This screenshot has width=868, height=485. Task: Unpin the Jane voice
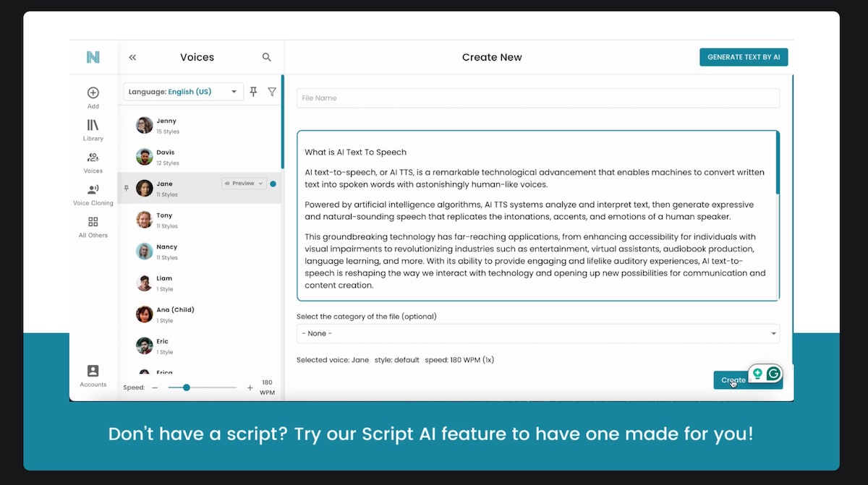127,188
